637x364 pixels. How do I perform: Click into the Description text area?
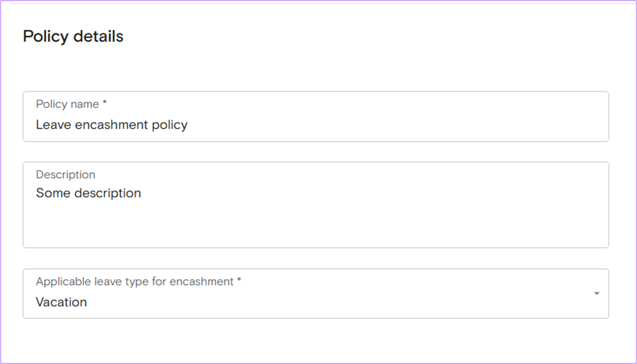[x=316, y=205]
